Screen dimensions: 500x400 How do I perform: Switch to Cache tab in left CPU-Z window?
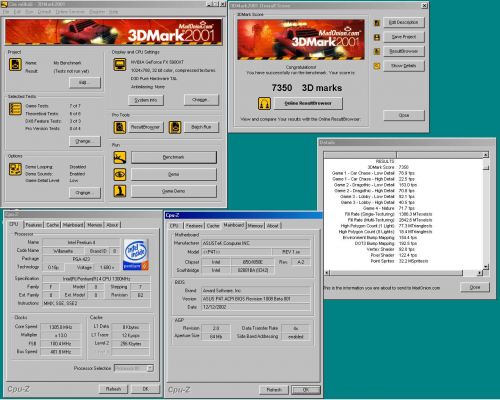pyautogui.click(x=52, y=225)
